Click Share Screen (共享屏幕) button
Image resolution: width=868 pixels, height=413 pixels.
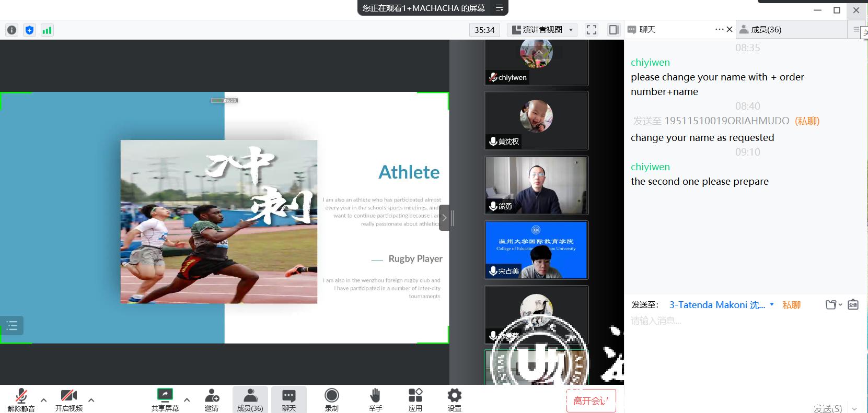coord(165,400)
